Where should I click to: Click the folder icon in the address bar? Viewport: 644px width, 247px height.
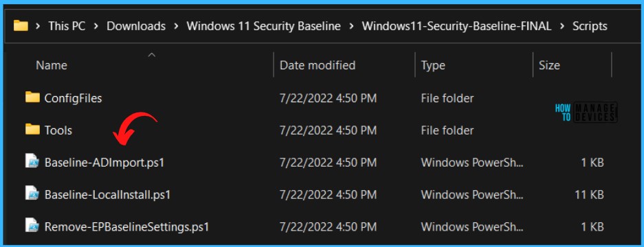[x=21, y=26]
